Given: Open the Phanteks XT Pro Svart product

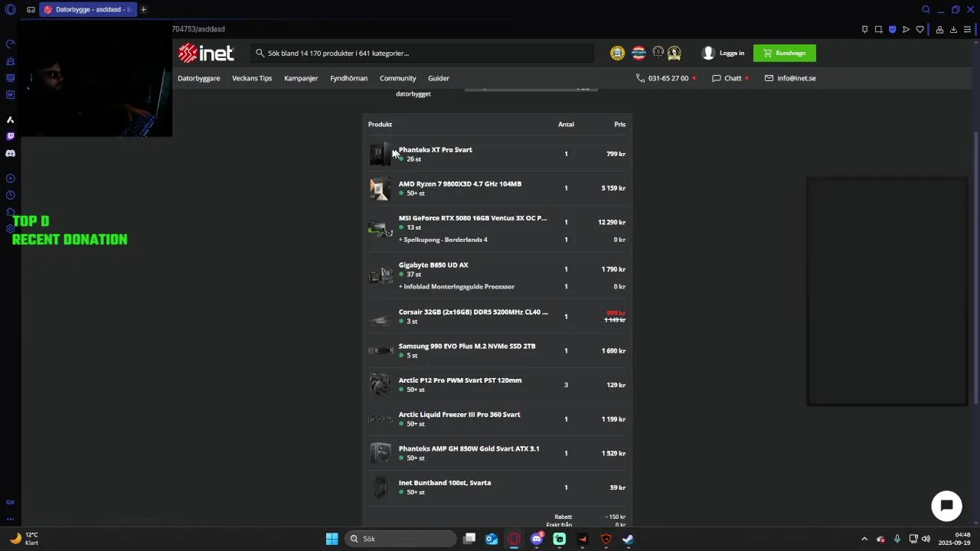Looking at the screenshot, I should pyautogui.click(x=436, y=150).
